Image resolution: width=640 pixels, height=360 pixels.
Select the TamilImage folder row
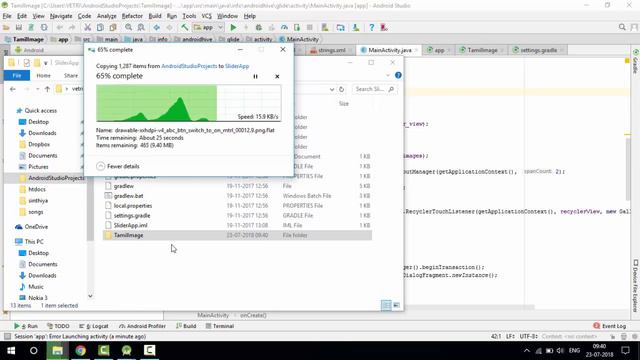[x=237, y=235]
